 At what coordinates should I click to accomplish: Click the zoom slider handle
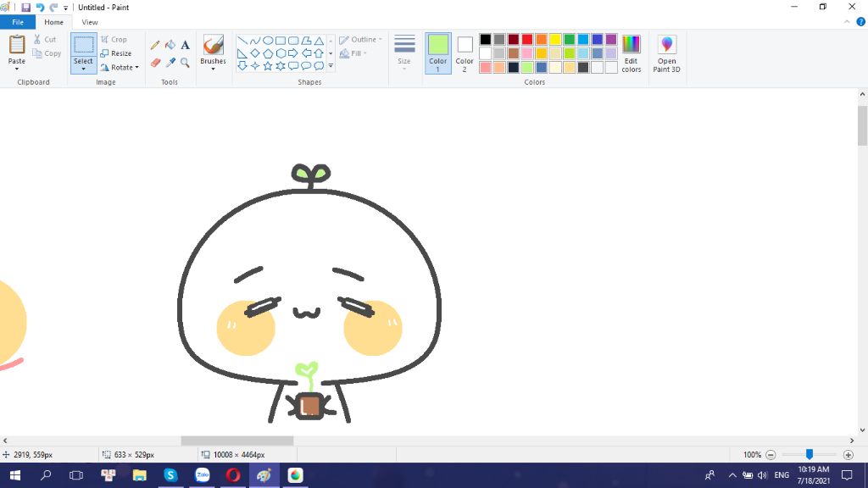pyautogui.click(x=810, y=454)
